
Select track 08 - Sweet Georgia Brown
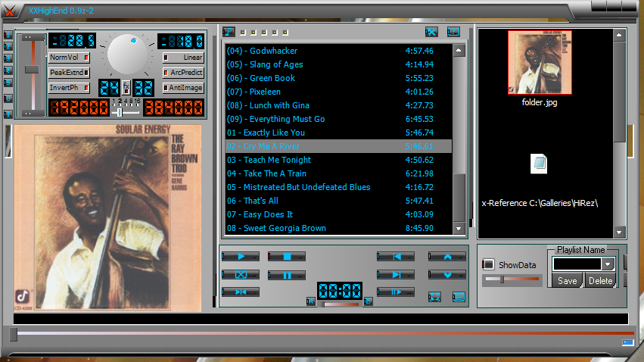pos(339,228)
